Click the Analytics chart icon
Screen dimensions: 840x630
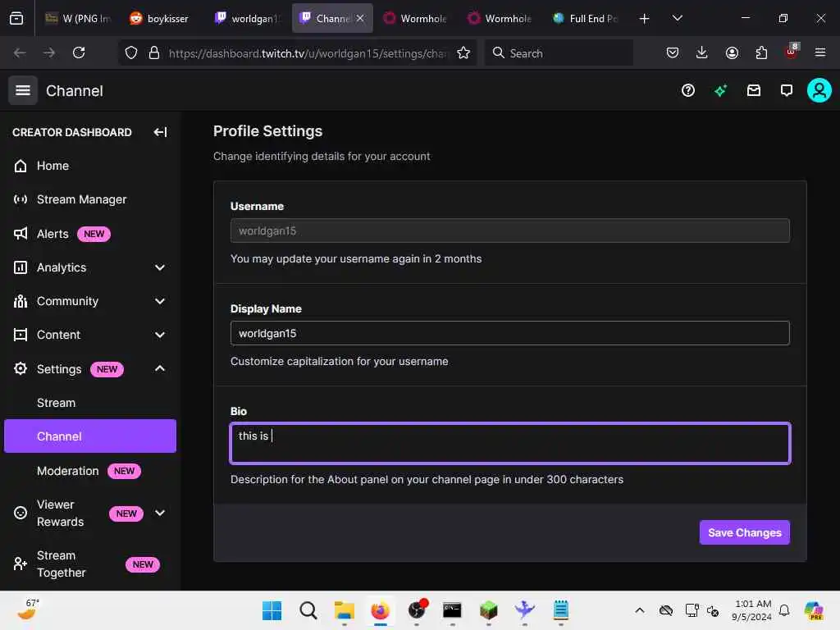pyautogui.click(x=21, y=267)
